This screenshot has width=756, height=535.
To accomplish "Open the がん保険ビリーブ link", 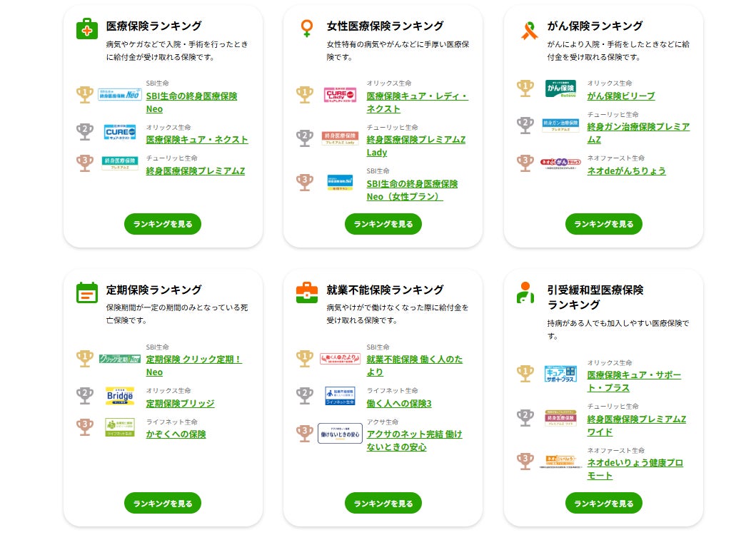I will [x=620, y=96].
